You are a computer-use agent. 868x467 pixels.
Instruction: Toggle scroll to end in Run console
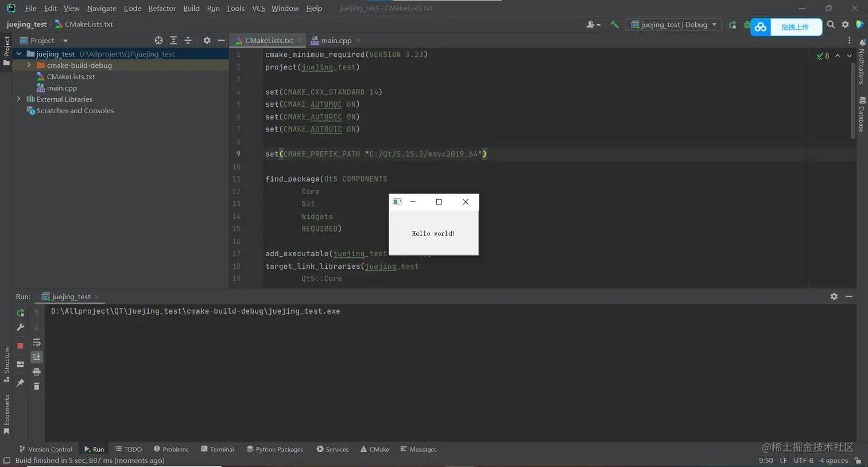coord(37,357)
